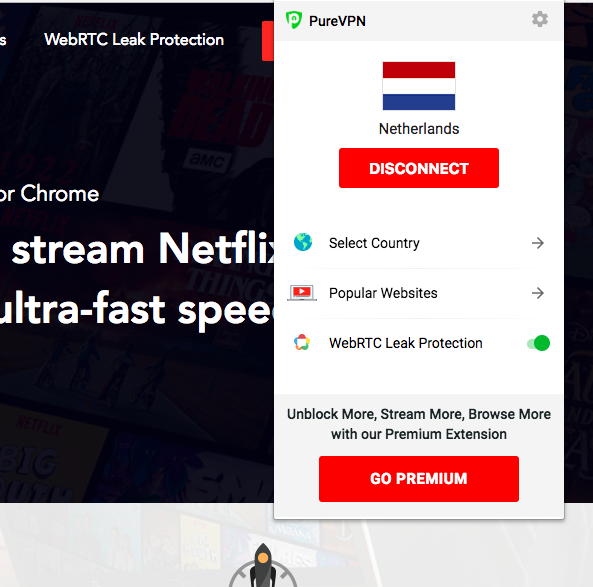Click WebRTC Leak Protection label in popup
Viewport: 593px width, 587px height.
[406, 343]
